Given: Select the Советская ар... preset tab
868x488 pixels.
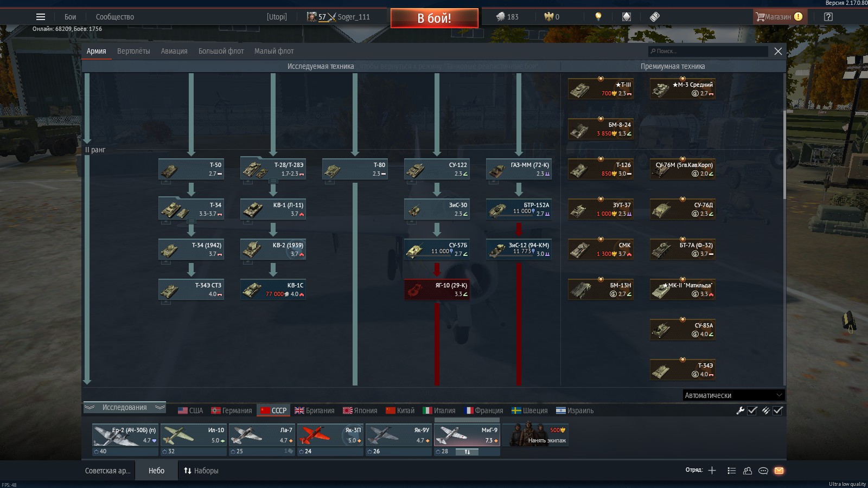Looking at the screenshot, I should 108,471.
